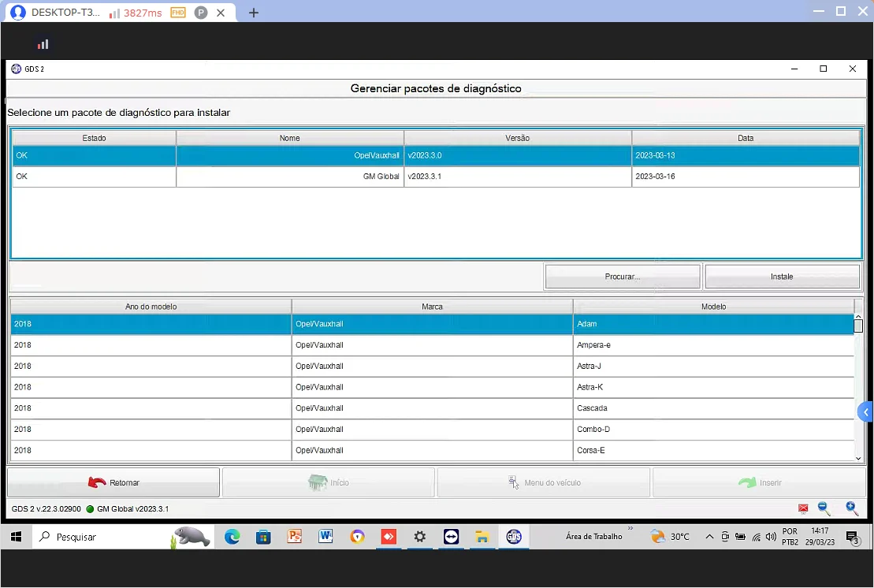Screen dimensions: 874x588
Task: Click the green GM Global status indicator
Action: (x=90, y=509)
